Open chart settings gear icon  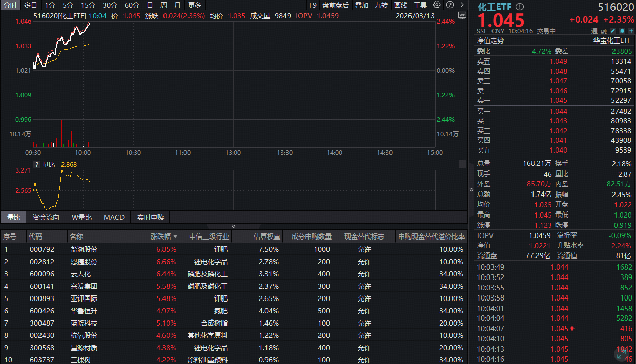(437, 5)
